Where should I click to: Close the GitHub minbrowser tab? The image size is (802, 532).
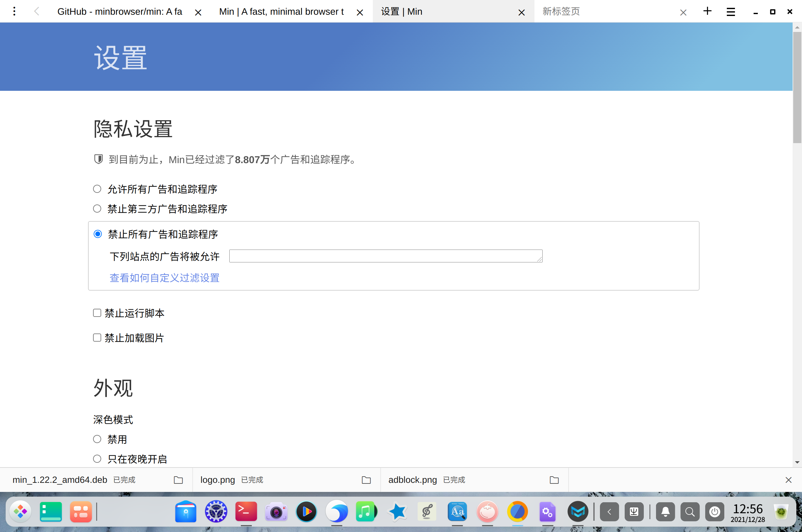198,13
